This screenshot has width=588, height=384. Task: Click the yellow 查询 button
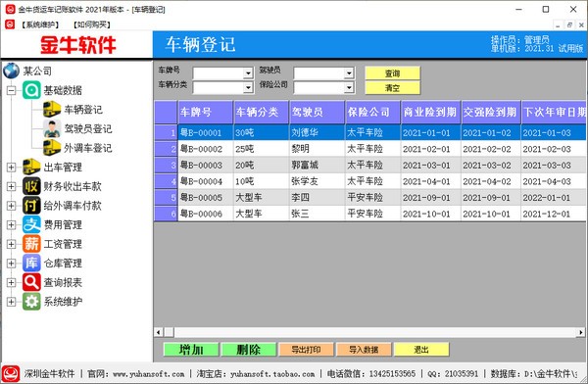tap(393, 73)
